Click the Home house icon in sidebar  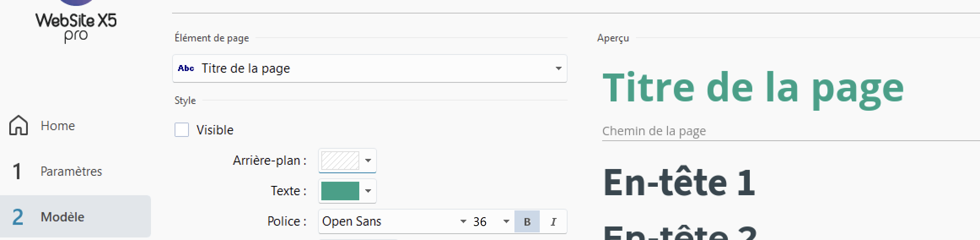pos(19,125)
